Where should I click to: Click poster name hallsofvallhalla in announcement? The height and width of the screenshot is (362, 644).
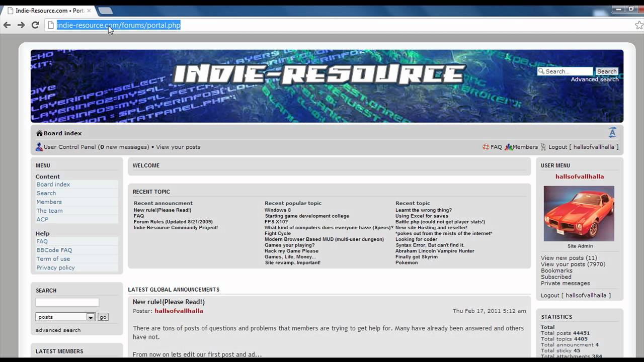point(179,311)
